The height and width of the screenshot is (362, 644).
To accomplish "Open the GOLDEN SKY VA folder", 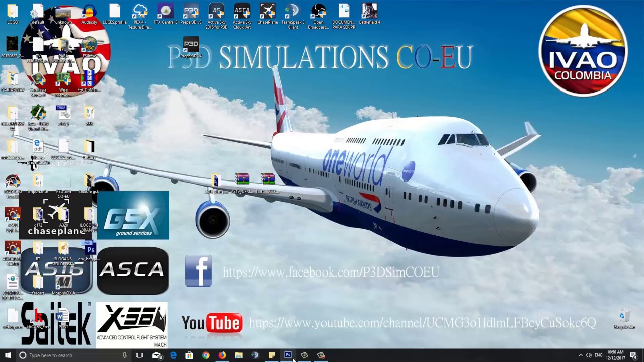I will [13, 118].
